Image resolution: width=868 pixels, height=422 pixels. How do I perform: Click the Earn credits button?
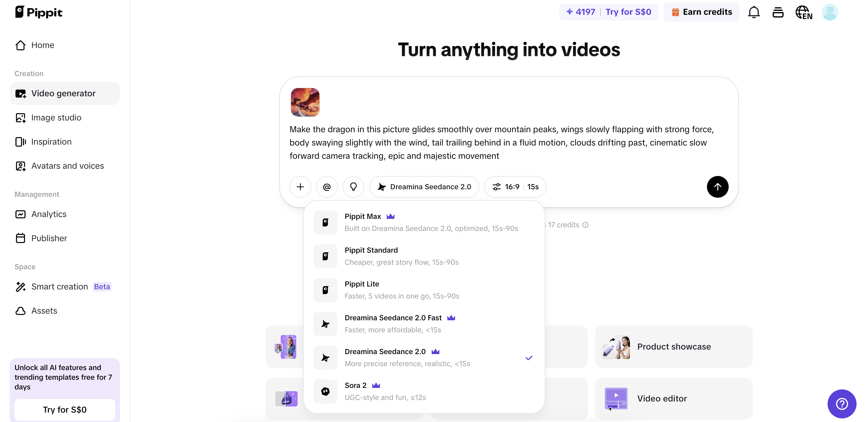point(701,12)
